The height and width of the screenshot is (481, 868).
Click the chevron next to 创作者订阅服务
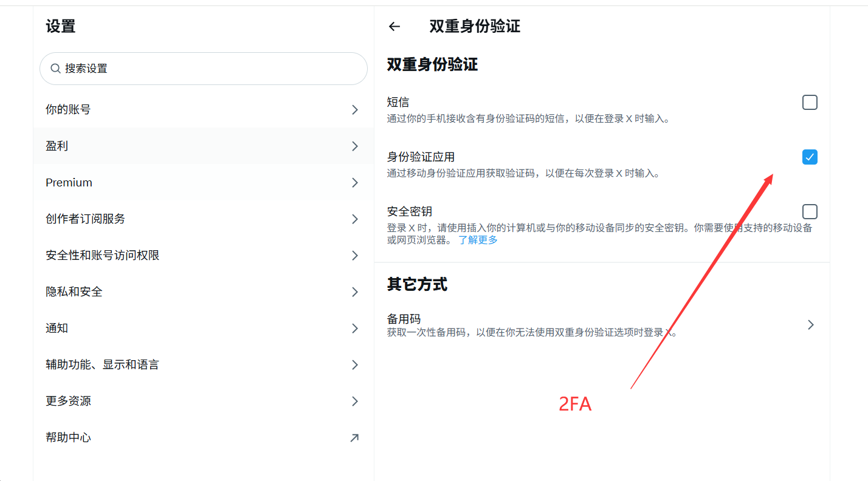tap(355, 219)
